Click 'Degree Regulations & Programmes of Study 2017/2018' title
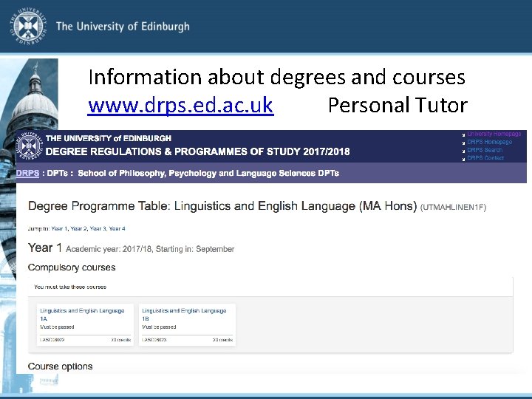This screenshot has width=532, height=399. point(197,151)
